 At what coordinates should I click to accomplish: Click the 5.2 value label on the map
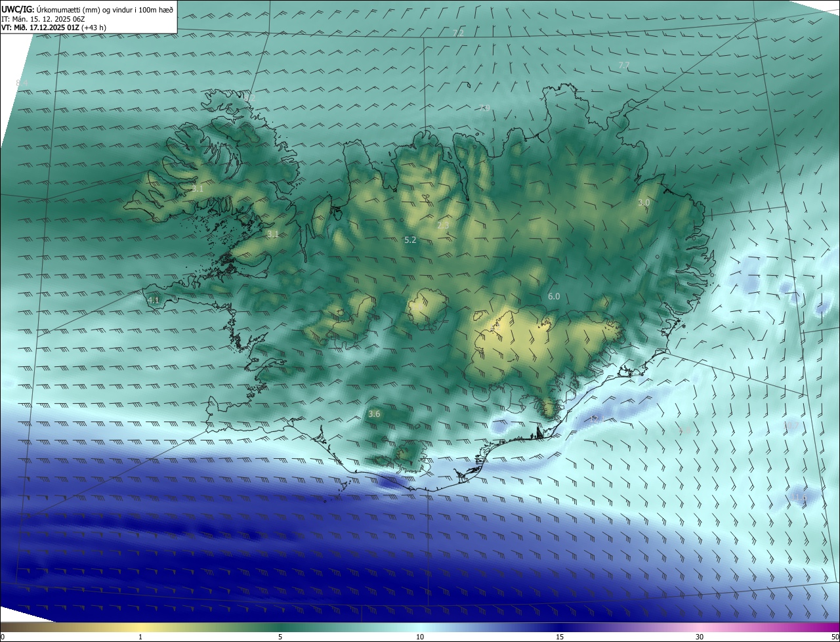tap(410, 240)
